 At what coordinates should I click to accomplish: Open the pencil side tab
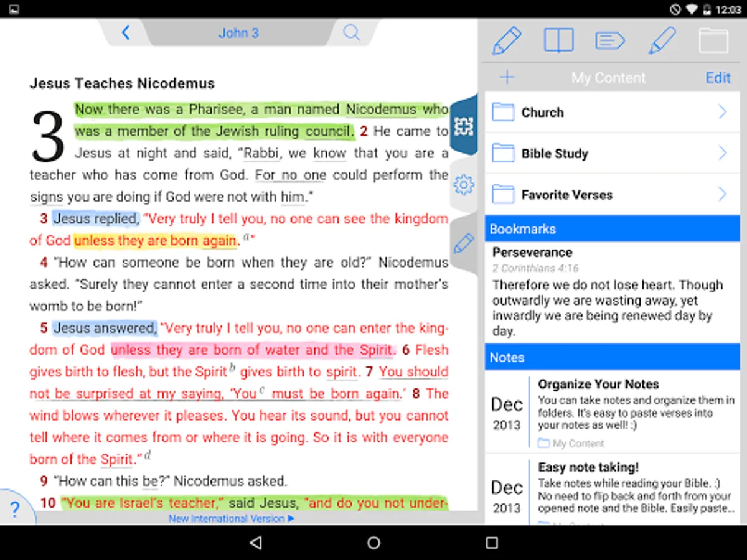(464, 243)
